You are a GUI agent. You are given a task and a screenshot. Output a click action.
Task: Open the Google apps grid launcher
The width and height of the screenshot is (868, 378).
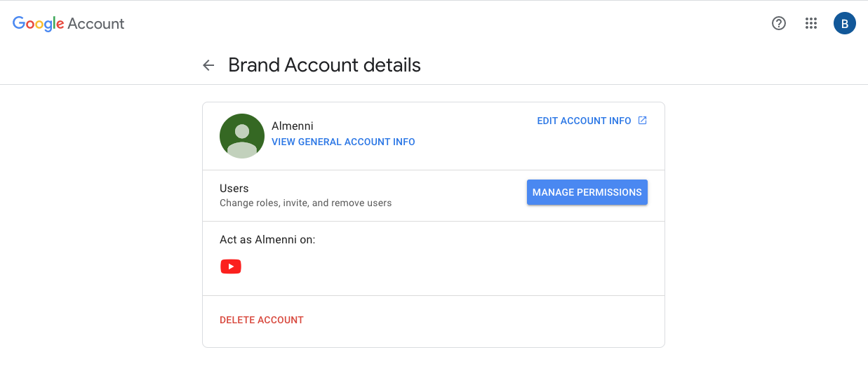[x=811, y=23]
